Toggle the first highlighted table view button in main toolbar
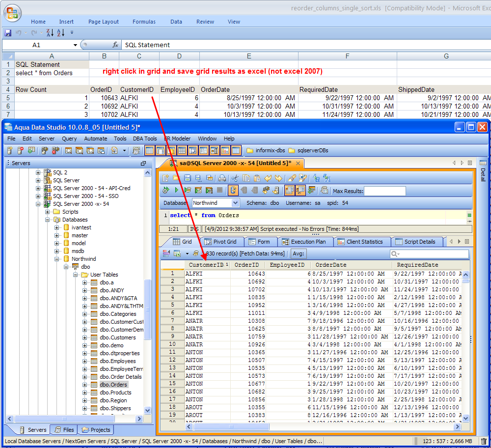Screen dimensions: 491x448 pyautogui.click(x=150, y=151)
